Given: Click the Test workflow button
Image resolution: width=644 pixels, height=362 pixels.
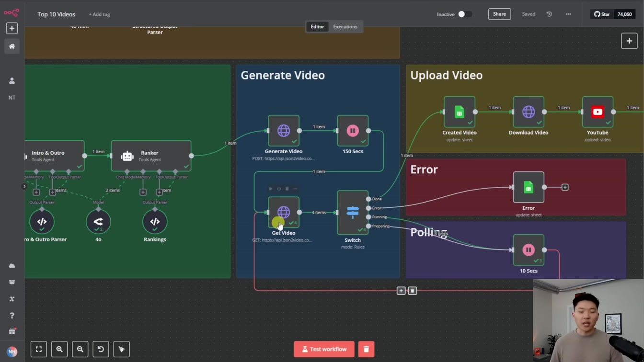Looking at the screenshot, I should point(324,349).
